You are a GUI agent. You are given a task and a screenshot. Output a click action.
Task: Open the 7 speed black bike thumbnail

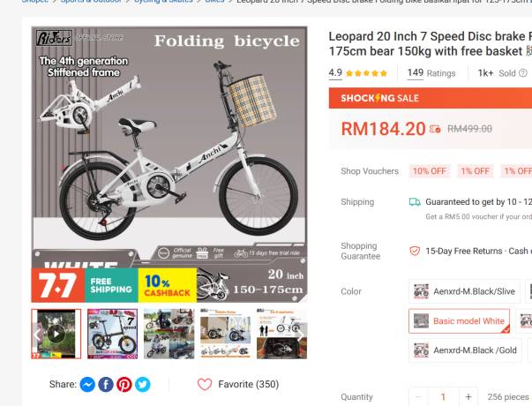pos(113,334)
